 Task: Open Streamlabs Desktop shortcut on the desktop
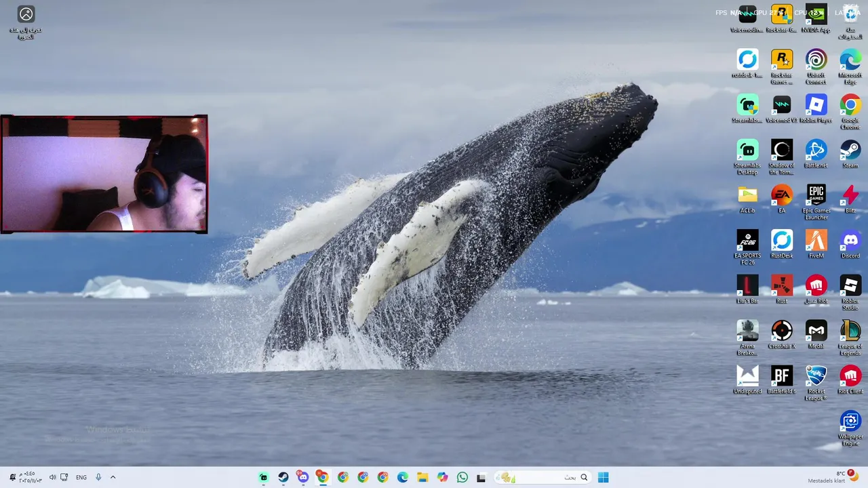pos(747,157)
